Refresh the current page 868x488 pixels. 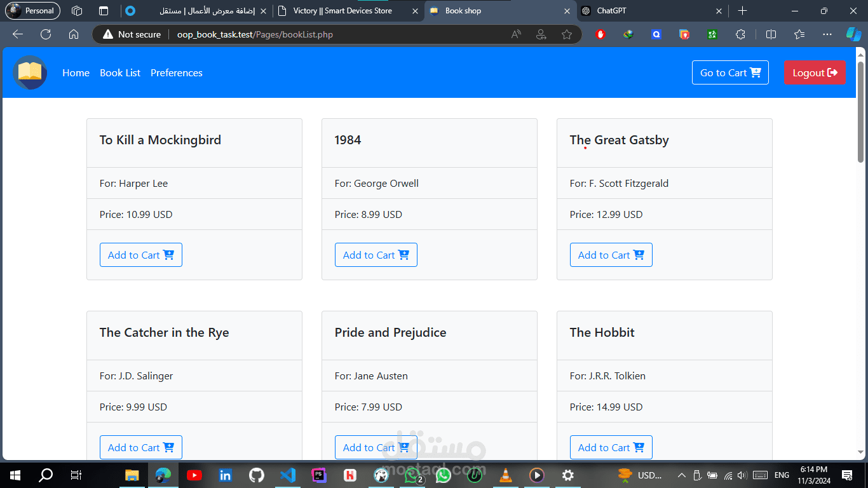tap(46, 34)
